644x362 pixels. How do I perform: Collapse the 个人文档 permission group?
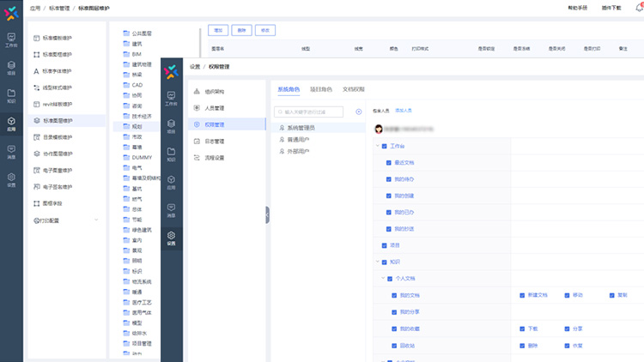point(381,278)
